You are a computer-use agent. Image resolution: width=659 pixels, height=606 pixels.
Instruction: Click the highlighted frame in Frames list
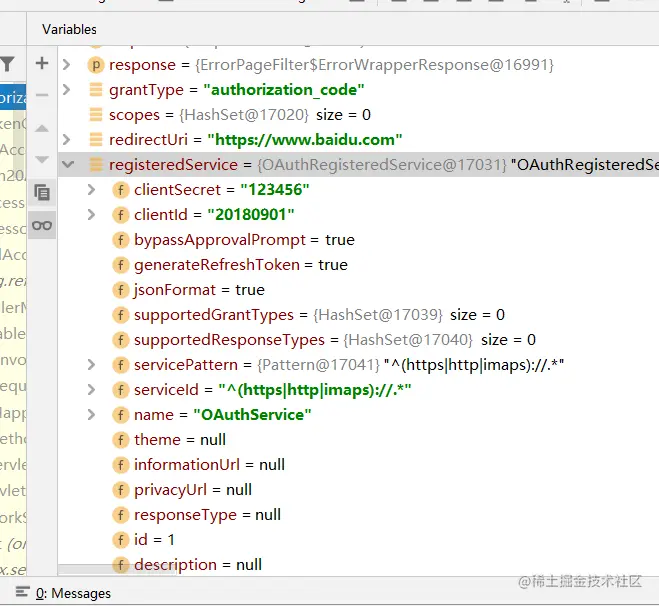[13, 97]
